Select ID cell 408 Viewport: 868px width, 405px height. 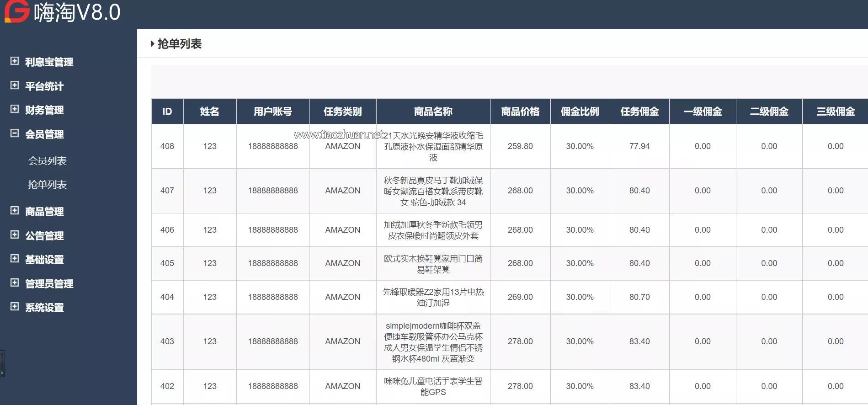[x=167, y=146]
